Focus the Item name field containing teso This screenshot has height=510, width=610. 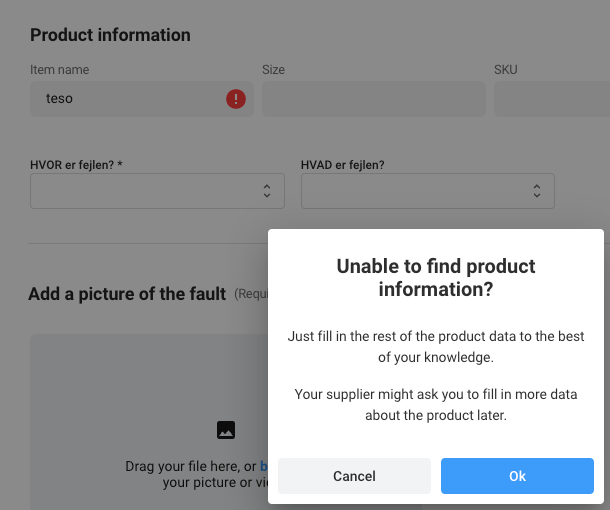point(142,99)
